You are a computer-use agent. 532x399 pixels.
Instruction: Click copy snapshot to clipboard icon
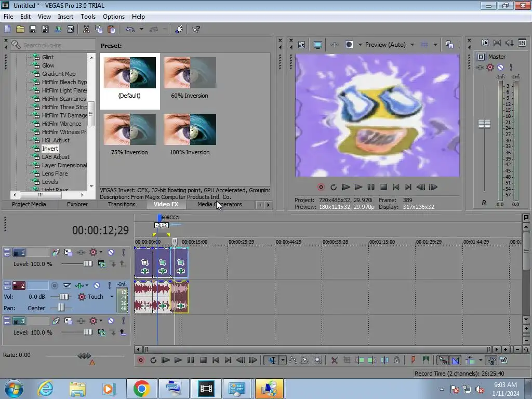[x=449, y=45]
